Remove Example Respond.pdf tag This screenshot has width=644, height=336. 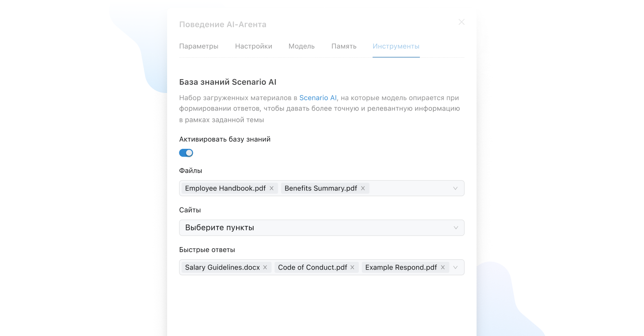[x=443, y=267]
